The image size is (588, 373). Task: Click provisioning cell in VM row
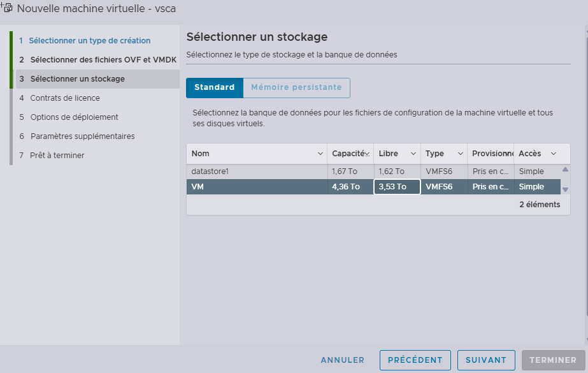tap(491, 187)
